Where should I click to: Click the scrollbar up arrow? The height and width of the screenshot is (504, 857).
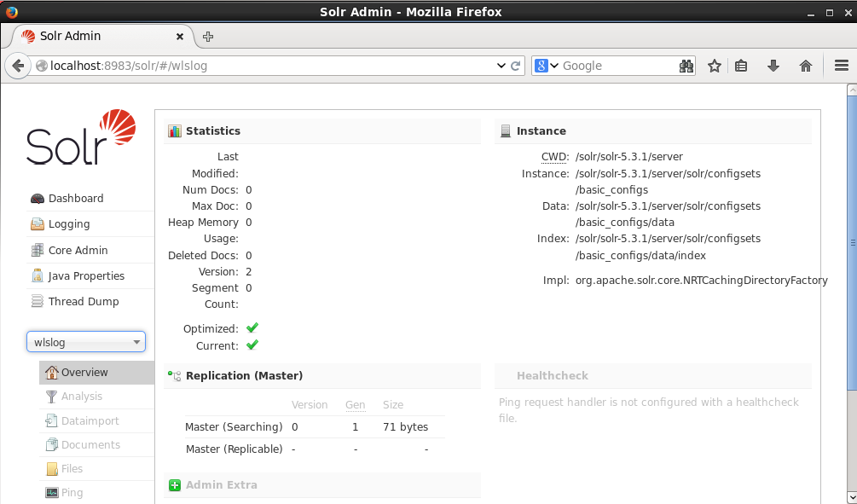(852, 90)
